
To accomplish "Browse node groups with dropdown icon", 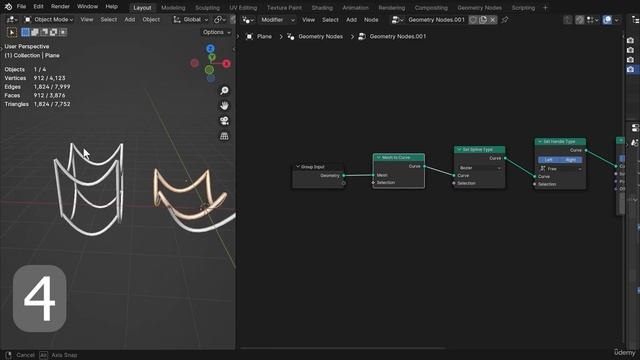I will [x=398, y=20].
